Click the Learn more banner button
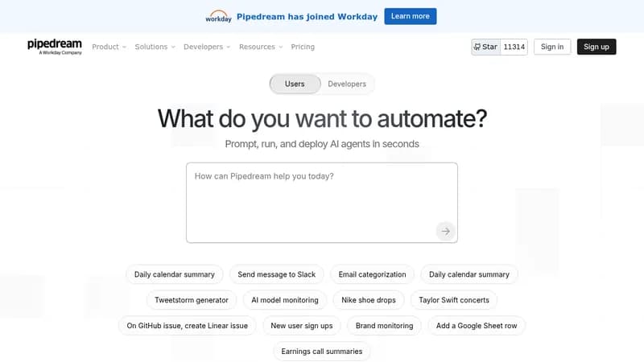The height and width of the screenshot is (362, 644). 411,16
